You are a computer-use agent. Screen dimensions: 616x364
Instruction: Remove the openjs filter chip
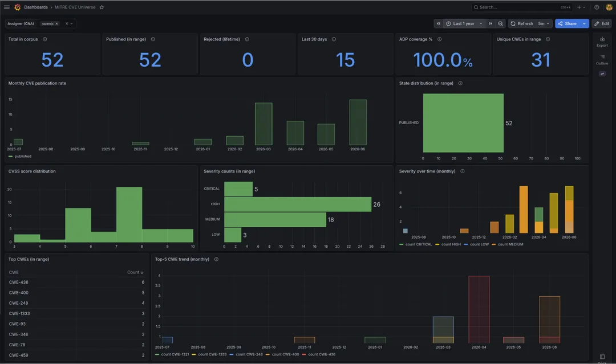(x=56, y=23)
